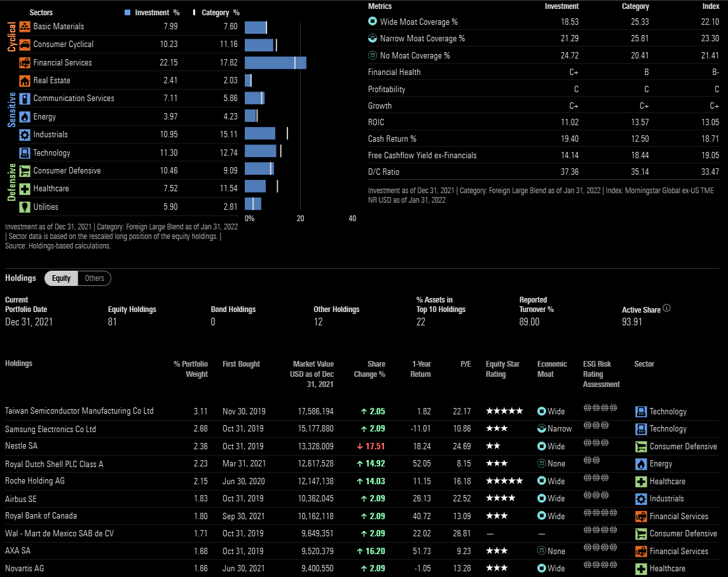Click Taiwan Semiconductor's five-star rating
This screenshot has width=728, height=577.
tap(504, 411)
